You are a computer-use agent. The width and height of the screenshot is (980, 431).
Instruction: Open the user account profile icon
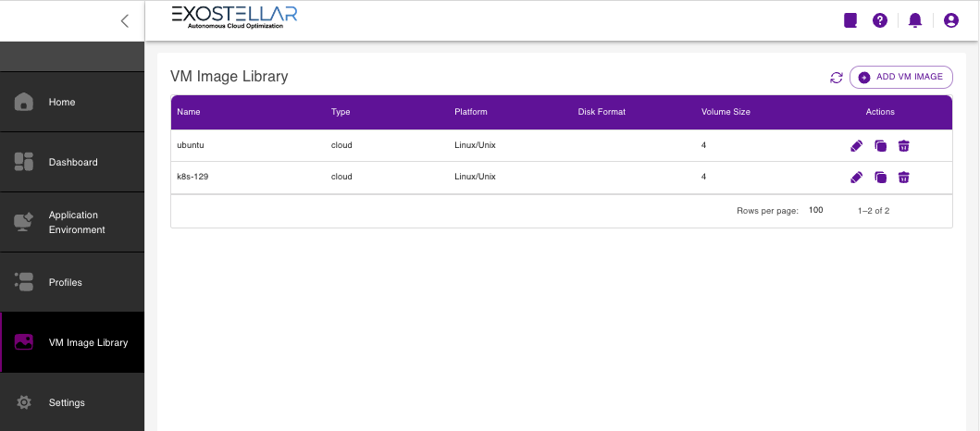coord(950,20)
